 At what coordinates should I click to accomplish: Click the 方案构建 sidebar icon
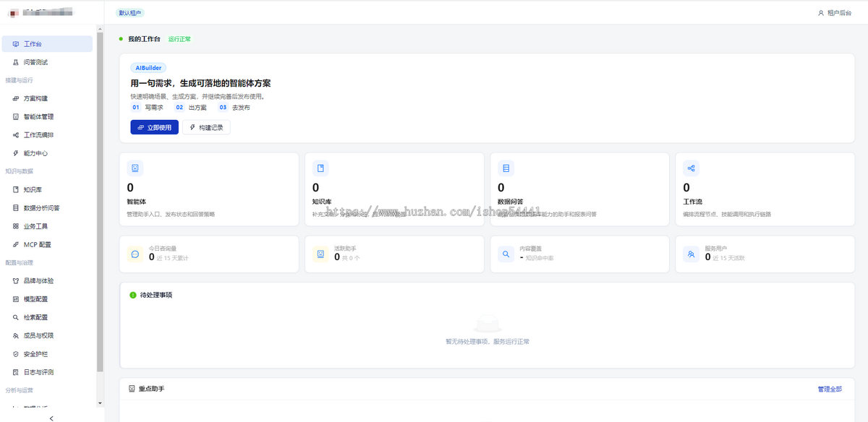(16, 98)
